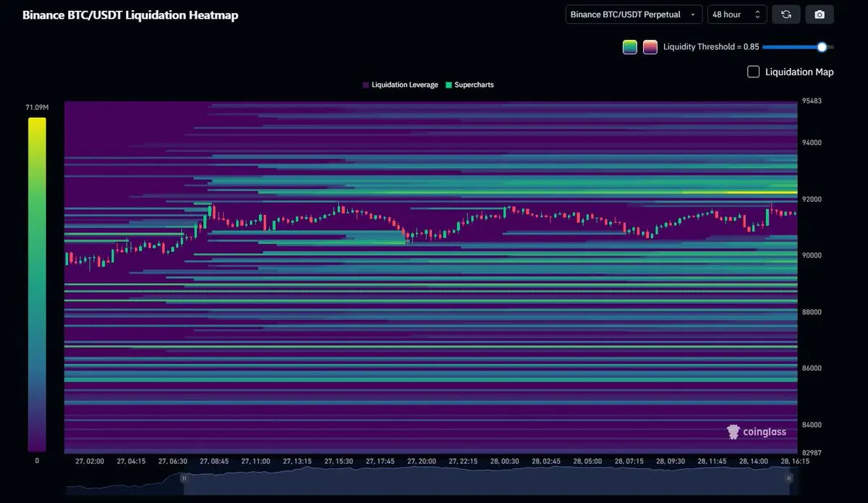Click the 88000 price axis label

point(810,312)
